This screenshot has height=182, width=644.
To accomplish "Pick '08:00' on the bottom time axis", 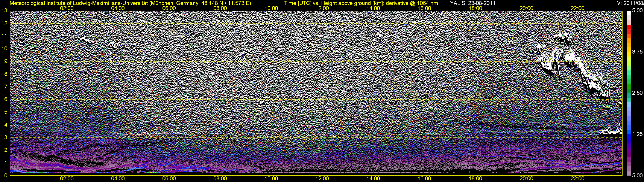I will (220, 179).
